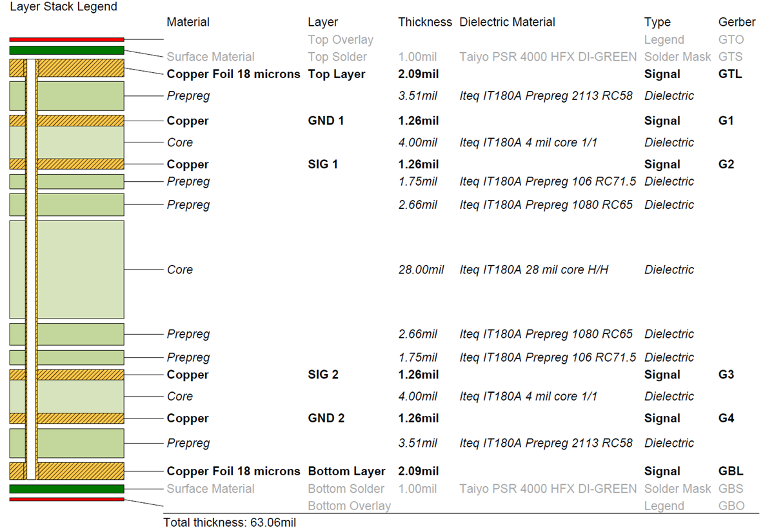Click the SIG 2 layer label
Viewport: 774px width, 532px height.
point(323,375)
